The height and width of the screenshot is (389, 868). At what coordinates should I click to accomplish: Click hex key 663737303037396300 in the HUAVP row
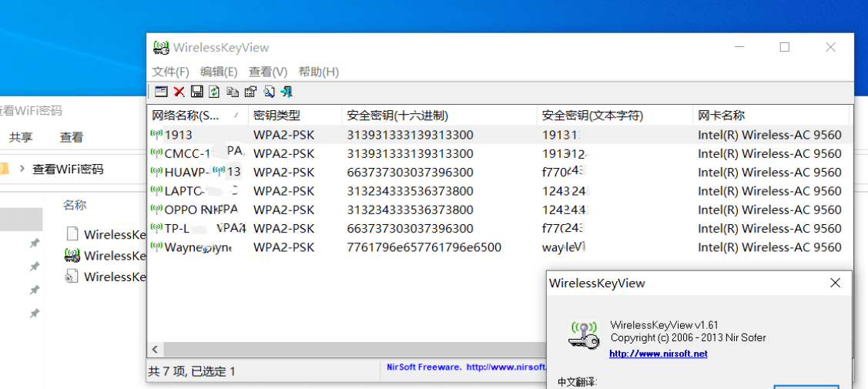pyautogui.click(x=411, y=172)
